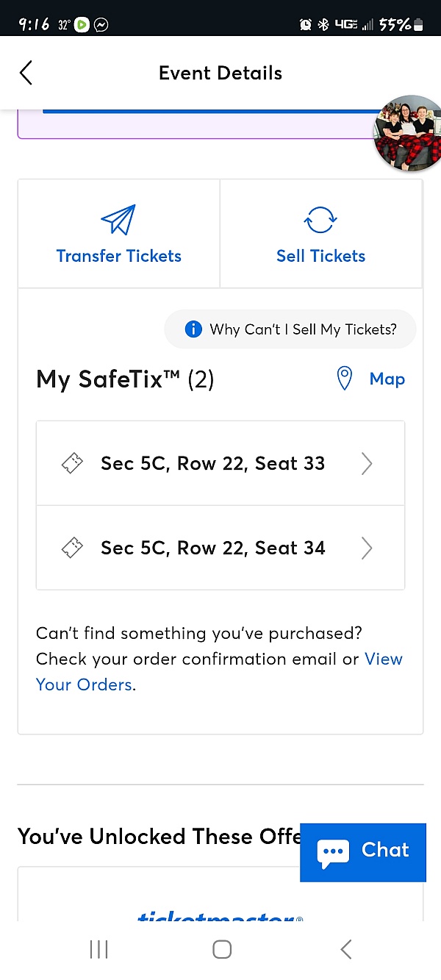This screenshot has width=441, height=980.
Task: Select Sec 5C, Row 22, Seat 34 ticket
Action: [212, 548]
